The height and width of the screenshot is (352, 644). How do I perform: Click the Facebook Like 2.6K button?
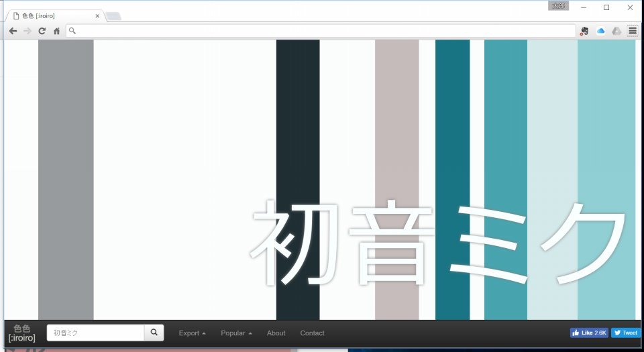pos(589,333)
